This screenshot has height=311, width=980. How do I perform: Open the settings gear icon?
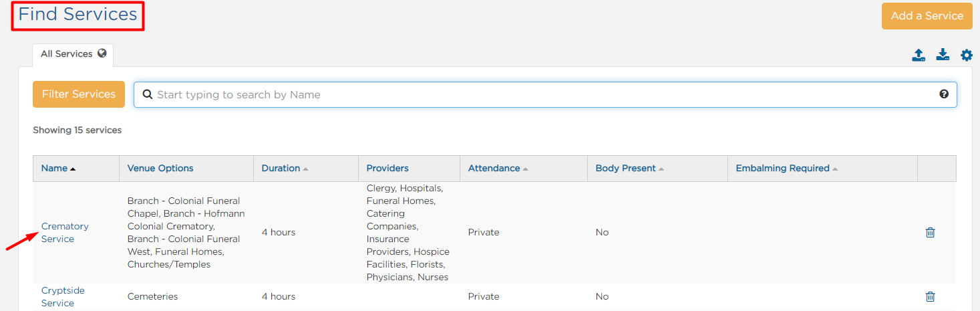tap(967, 55)
